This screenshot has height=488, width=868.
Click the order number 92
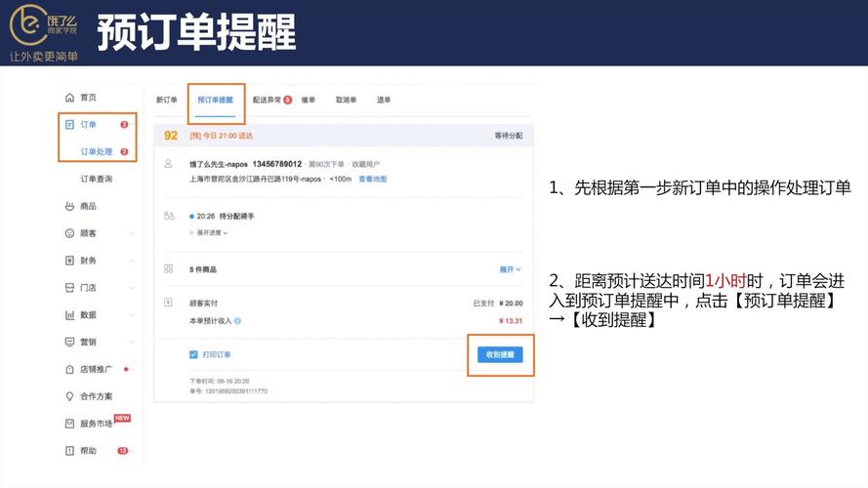click(171, 136)
